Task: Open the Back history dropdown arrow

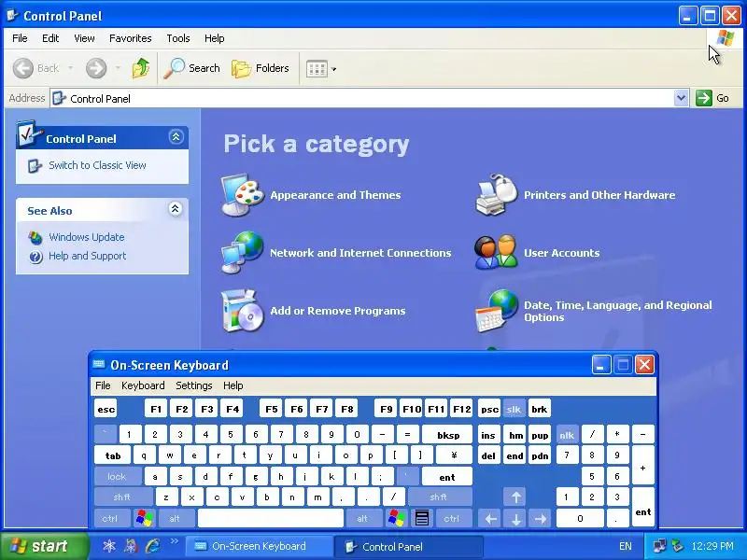Action: click(x=71, y=68)
